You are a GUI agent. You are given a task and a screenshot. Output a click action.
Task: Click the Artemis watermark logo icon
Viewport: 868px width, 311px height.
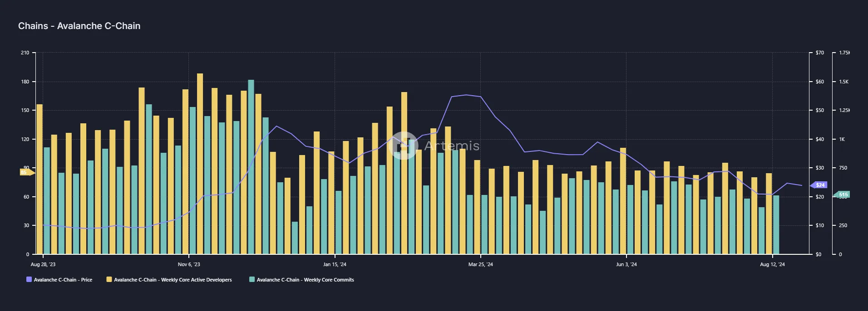(403, 146)
